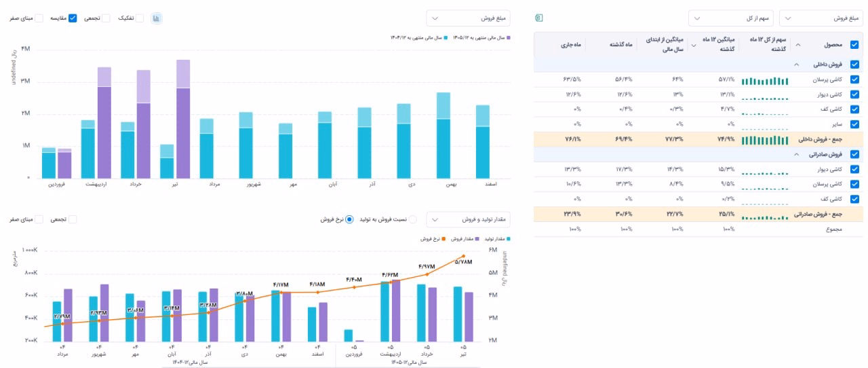
Task: Open the سهم از کل dropdown
Action: pos(730,18)
